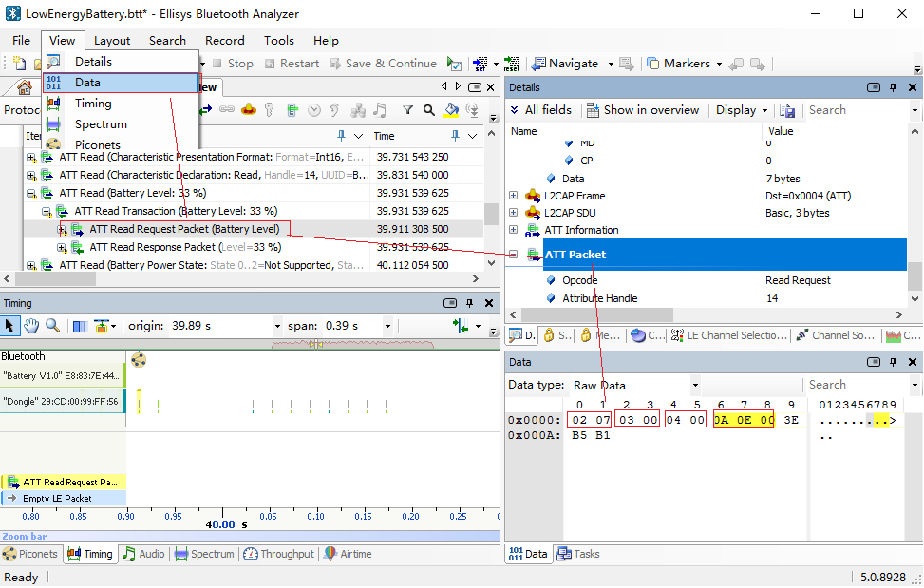
Task: Click the set time reference icon
Action: point(481,64)
